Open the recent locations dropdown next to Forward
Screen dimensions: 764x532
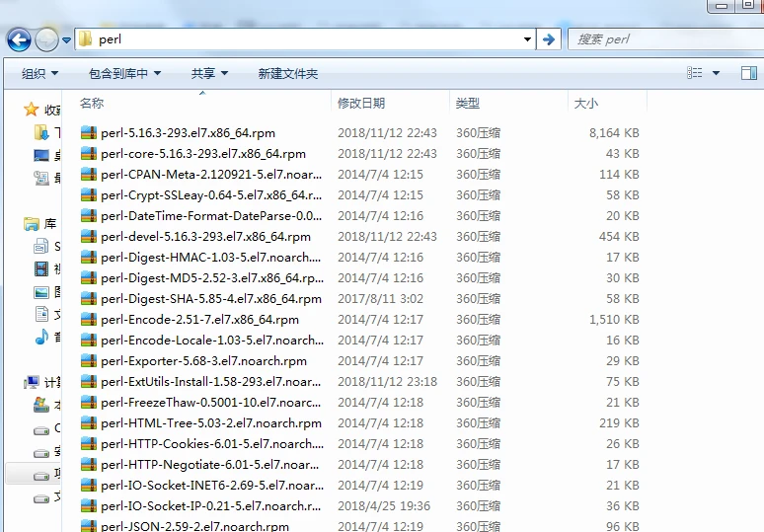[x=67, y=39]
